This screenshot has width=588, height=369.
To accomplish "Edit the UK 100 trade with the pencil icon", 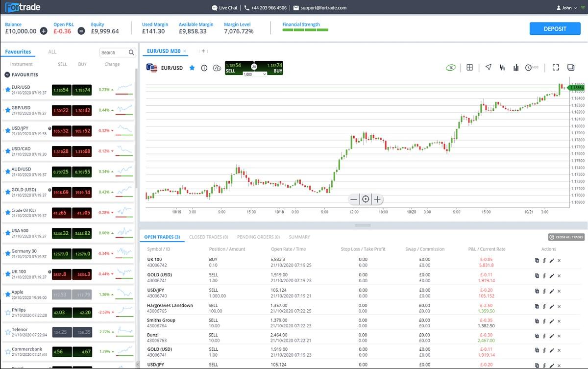I will point(551,260).
